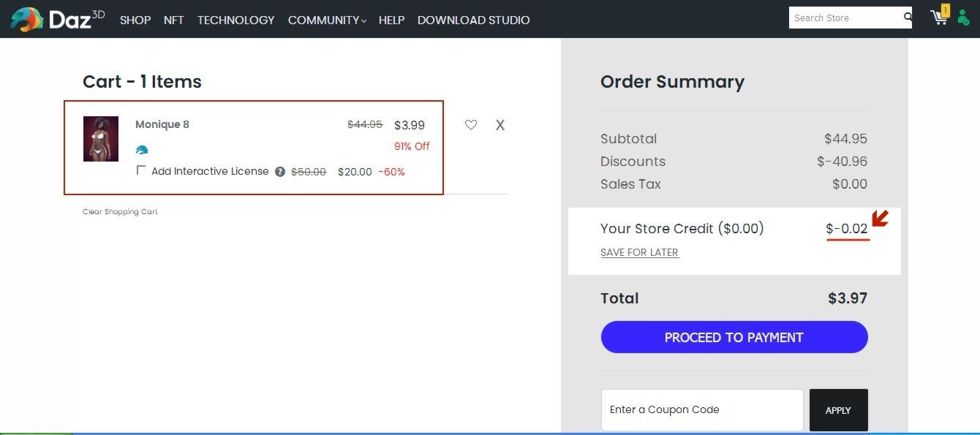The width and height of the screenshot is (980, 435).
Task: Click the Interactive License help question mark
Action: click(x=279, y=172)
